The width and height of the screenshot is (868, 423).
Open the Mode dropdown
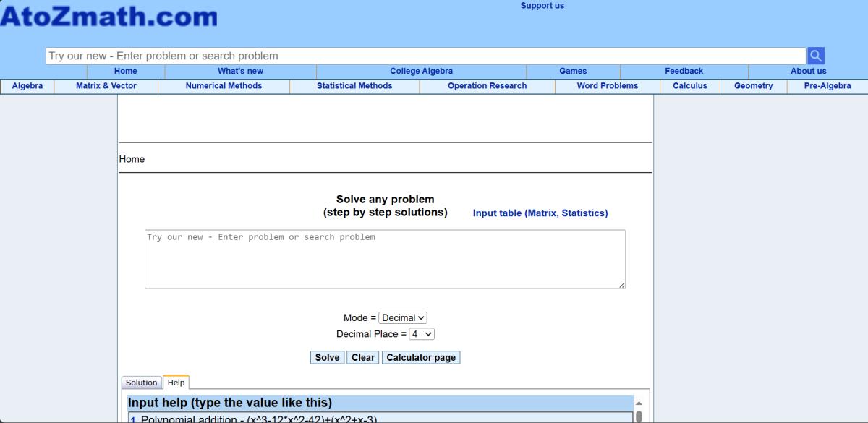tap(402, 317)
